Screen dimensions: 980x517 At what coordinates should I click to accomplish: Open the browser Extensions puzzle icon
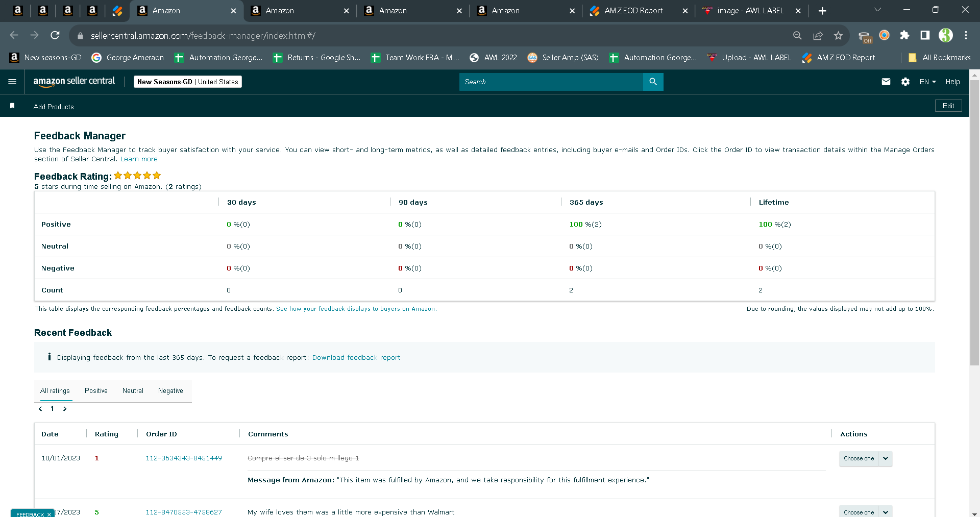tap(904, 35)
